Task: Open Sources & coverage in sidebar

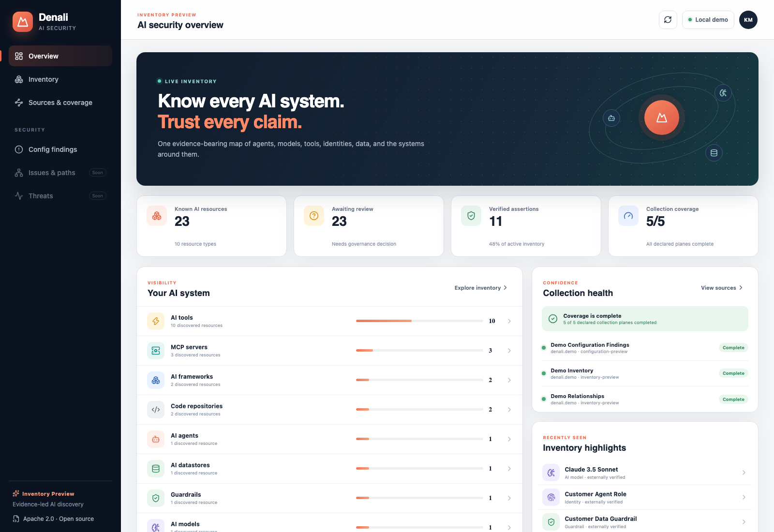Action: click(60, 103)
